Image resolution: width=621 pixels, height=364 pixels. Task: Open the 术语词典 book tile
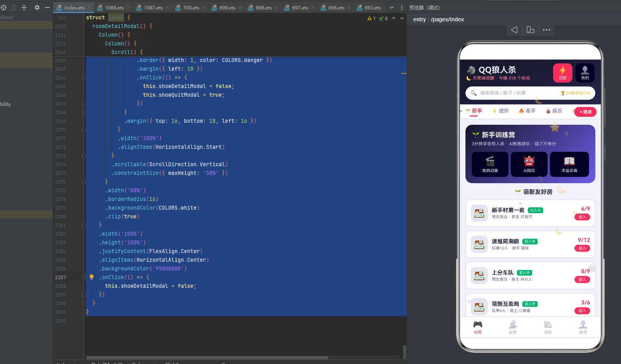[569, 164]
